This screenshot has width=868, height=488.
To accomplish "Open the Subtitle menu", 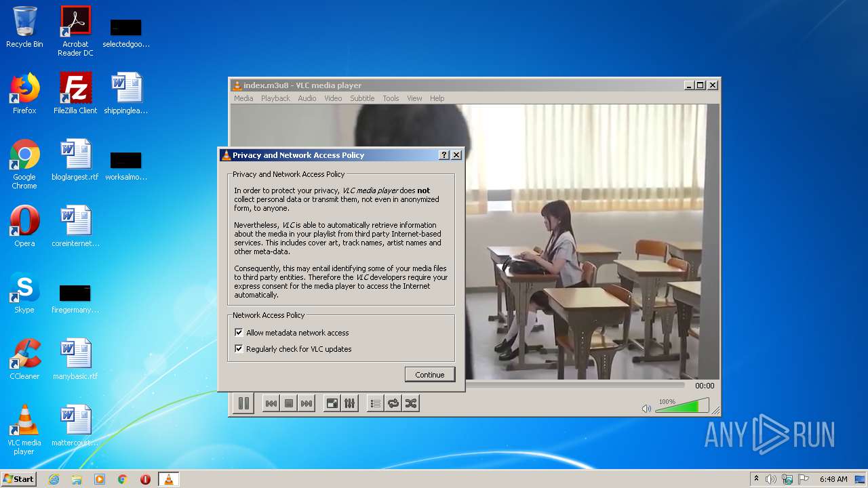I will 362,98.
